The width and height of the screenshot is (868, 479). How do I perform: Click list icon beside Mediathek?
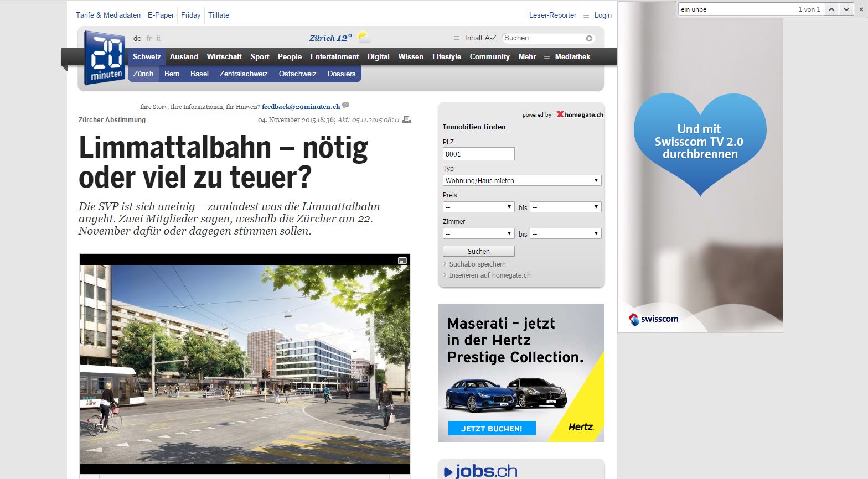pos(546,56)
